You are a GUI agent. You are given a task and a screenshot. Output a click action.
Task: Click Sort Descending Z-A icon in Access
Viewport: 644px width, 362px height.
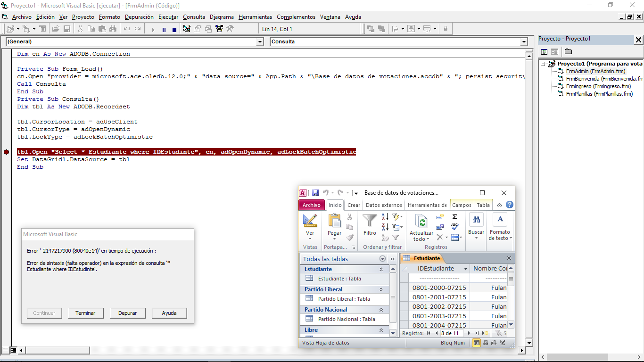tap(385, 227)
